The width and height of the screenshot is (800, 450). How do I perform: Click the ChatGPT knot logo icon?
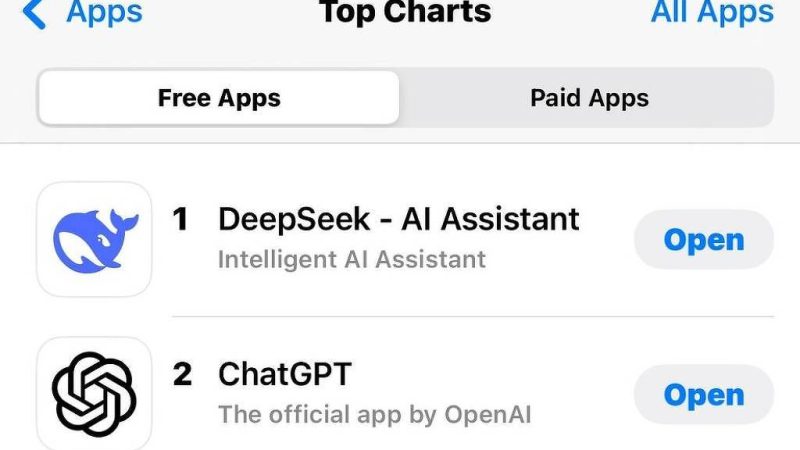(94, 392)
